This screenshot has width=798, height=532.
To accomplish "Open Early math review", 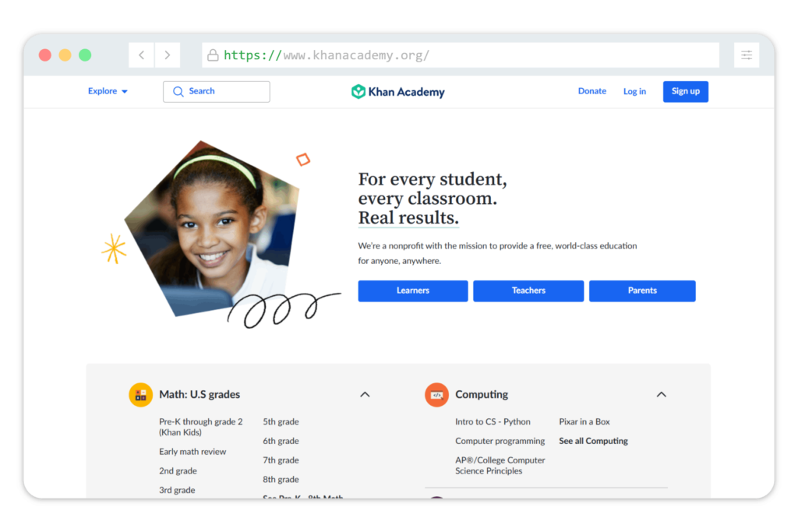I will pos(192,452).
